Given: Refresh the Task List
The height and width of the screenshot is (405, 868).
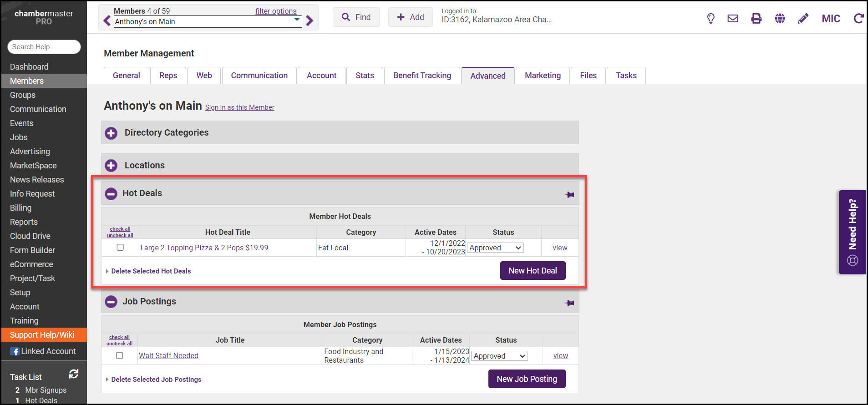Looking at the screenshot, I should coord(74,374).
